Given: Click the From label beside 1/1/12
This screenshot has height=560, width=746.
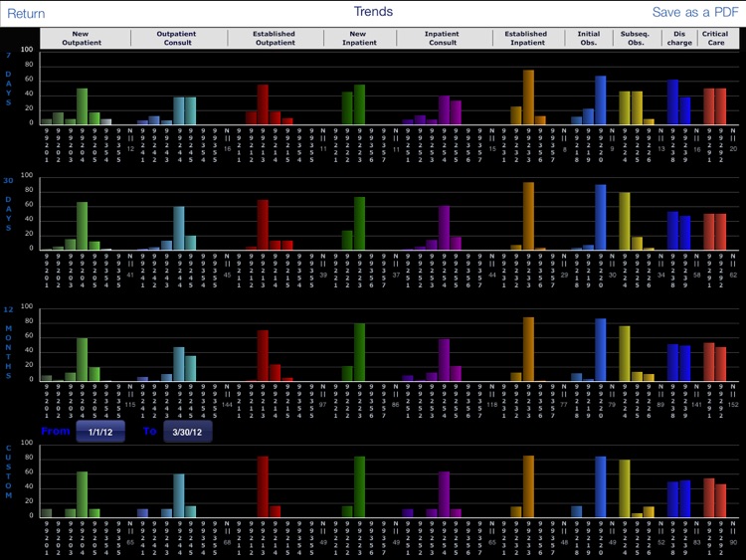Looking at the screenshot, I should pyautogui.click(x=56, y=431).
